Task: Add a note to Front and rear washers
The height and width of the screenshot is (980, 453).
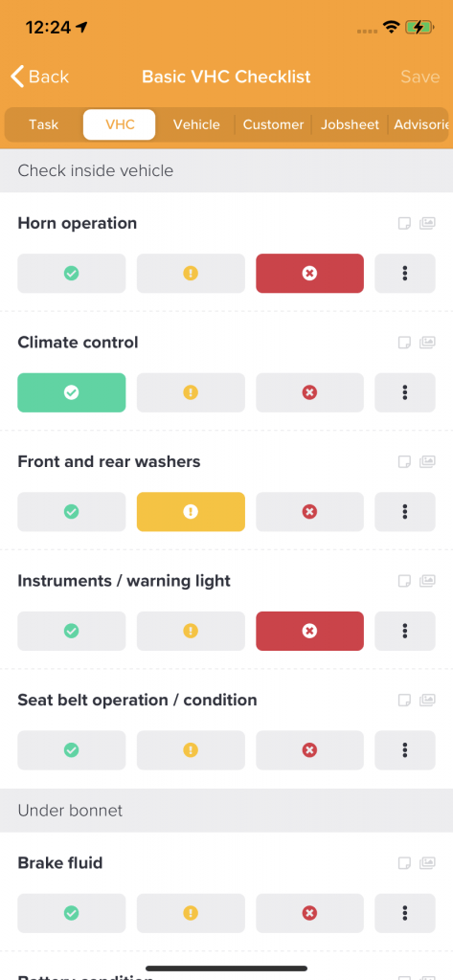Action: pos(405,462)
